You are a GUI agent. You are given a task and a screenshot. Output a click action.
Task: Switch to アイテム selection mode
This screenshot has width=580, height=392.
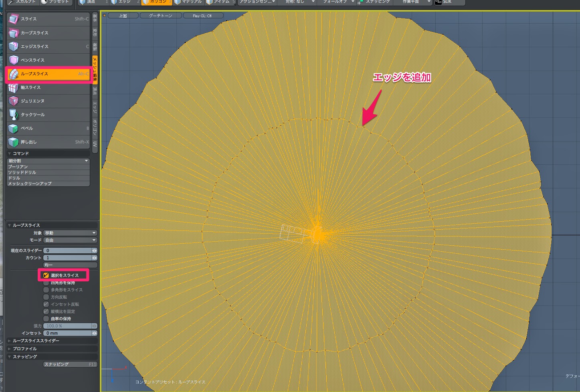click(220, 2)
